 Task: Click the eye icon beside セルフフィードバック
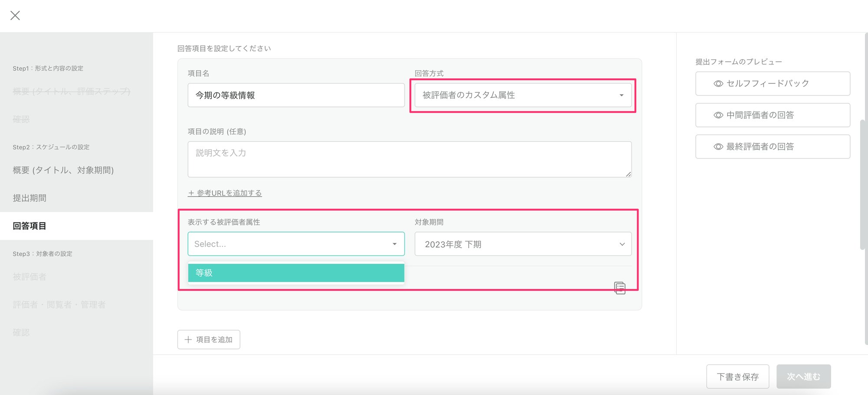(x=718, y=83)
